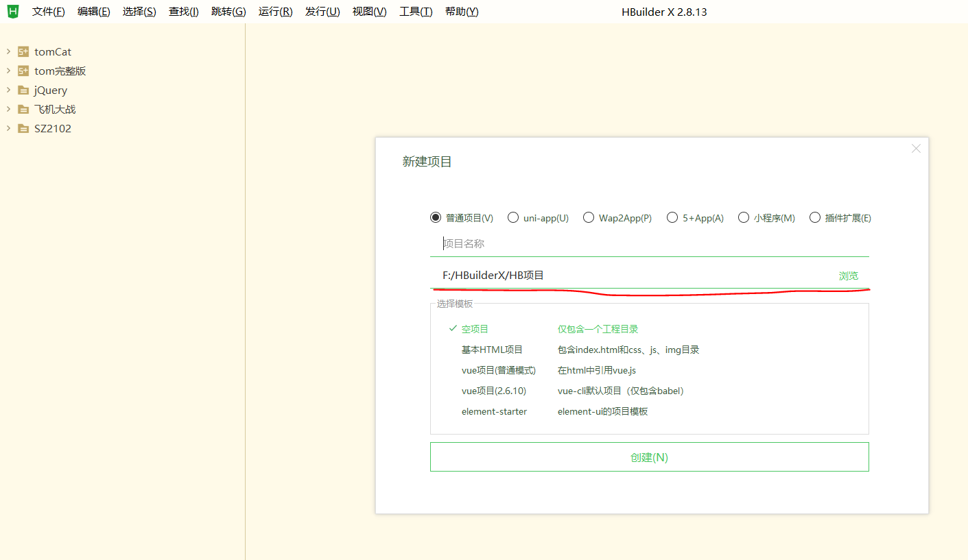
Task: Open the 运行(R) menu
Action: click(275, 11)
